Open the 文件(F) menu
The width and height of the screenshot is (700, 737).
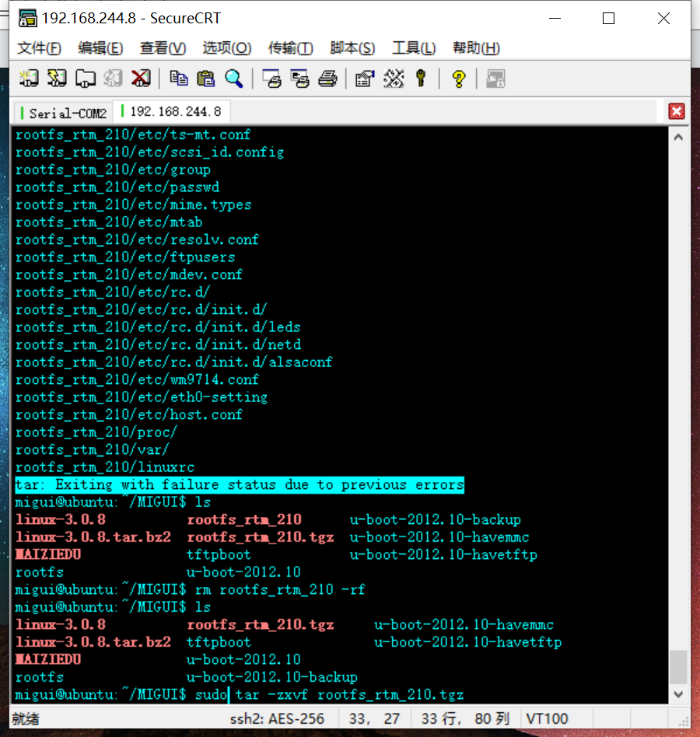(x=39, y=48)
